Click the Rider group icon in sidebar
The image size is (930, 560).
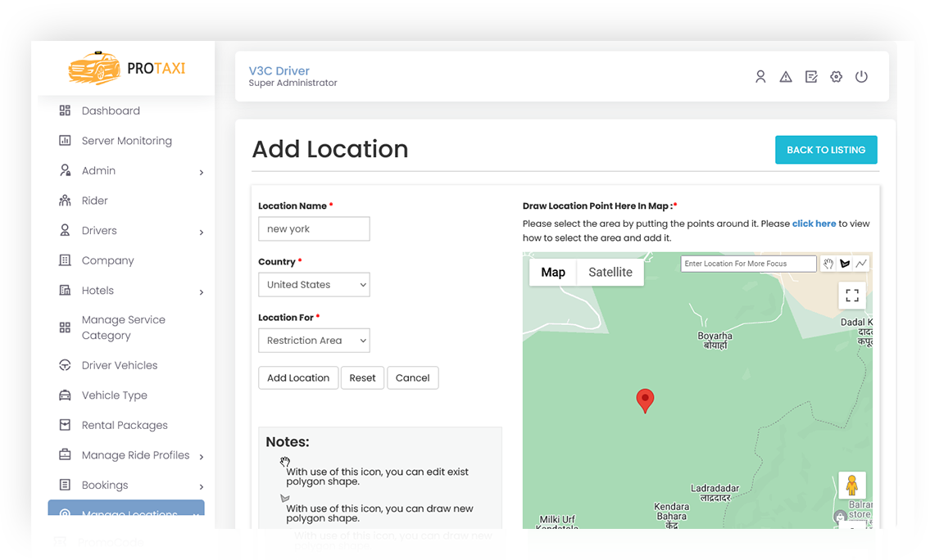65,201
